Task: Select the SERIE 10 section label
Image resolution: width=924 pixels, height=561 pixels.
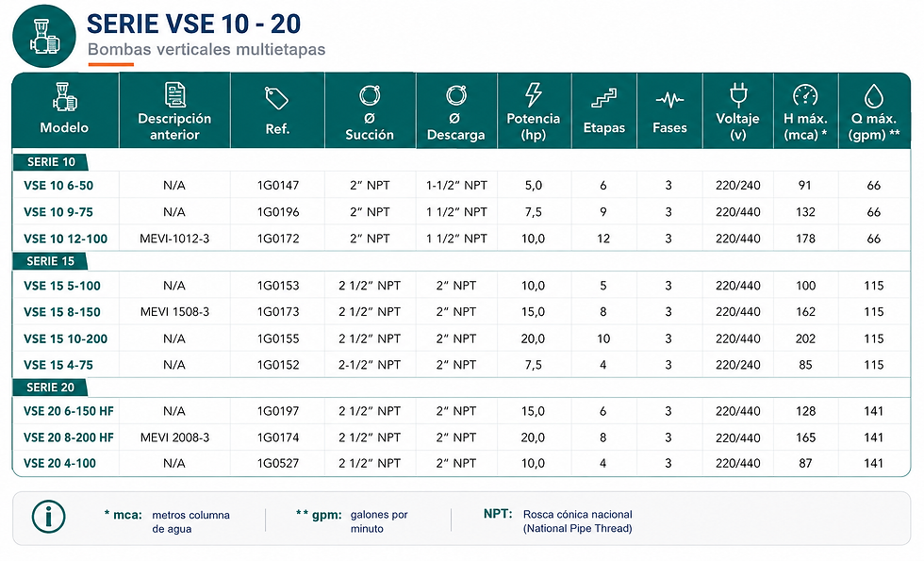Action: [x=51, y=162]
